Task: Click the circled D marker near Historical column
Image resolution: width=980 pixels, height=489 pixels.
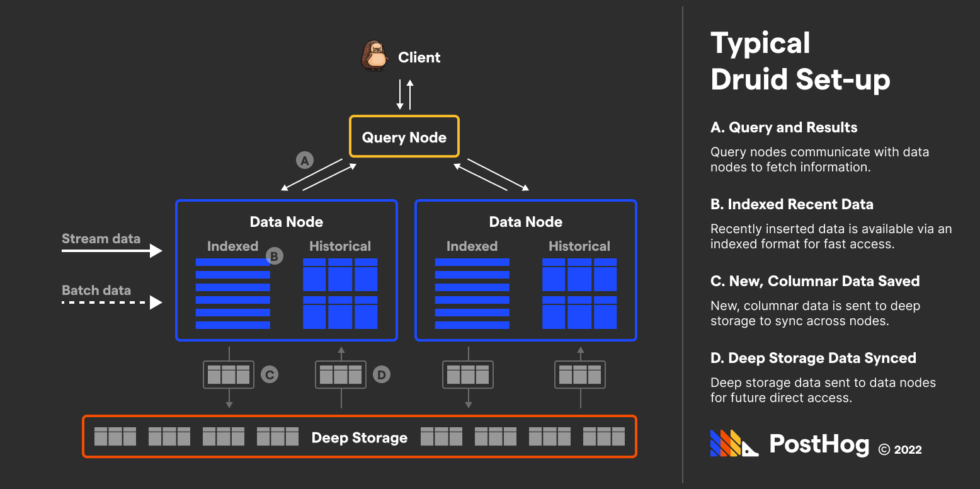Action: 382,374
